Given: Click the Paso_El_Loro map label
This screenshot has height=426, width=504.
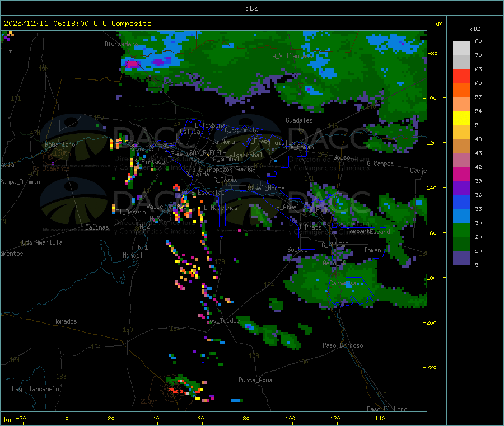Looking at the screenshot, I should [x=387, y=409].
